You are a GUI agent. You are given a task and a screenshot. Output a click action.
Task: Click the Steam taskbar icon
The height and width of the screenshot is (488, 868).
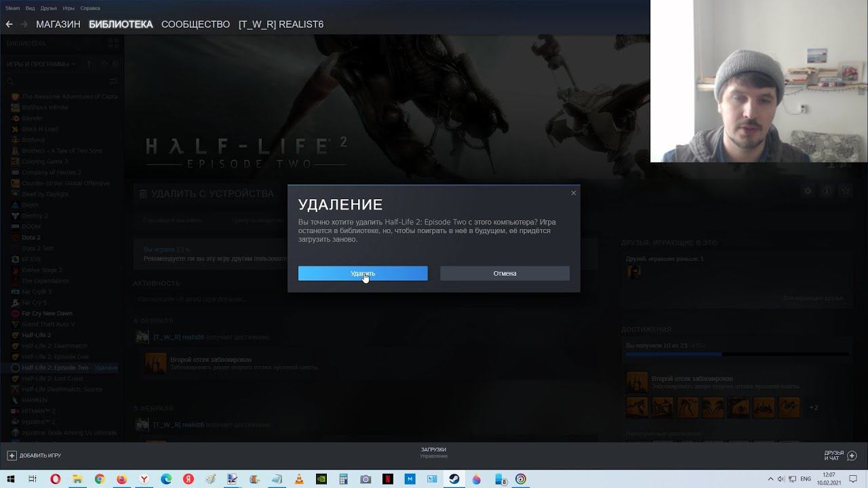454,479
